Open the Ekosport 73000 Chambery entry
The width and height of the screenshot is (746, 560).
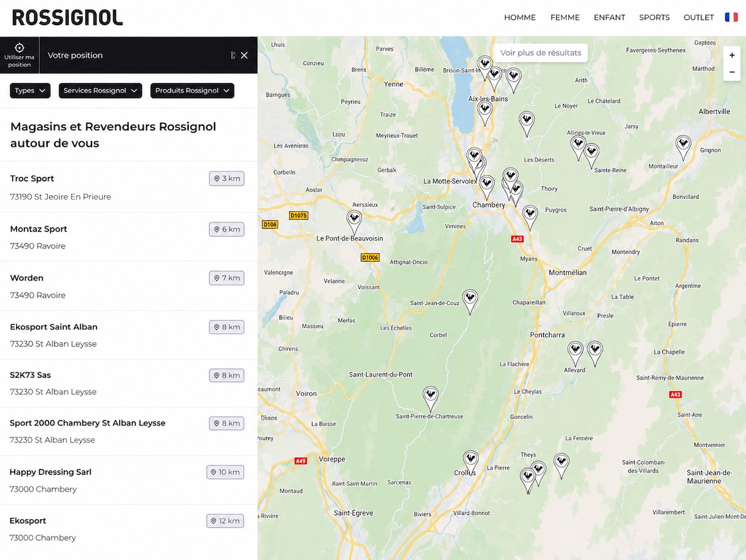coord(128,529)
